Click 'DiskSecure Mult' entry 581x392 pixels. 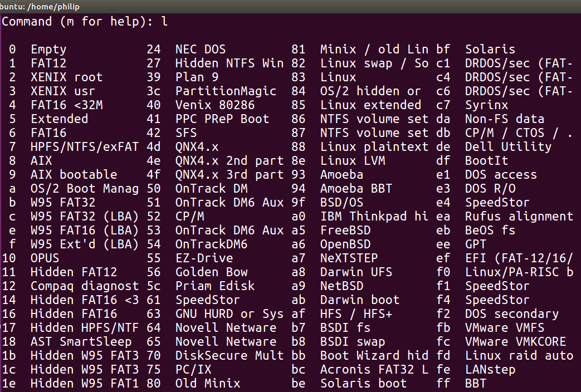tap(230, 356)
